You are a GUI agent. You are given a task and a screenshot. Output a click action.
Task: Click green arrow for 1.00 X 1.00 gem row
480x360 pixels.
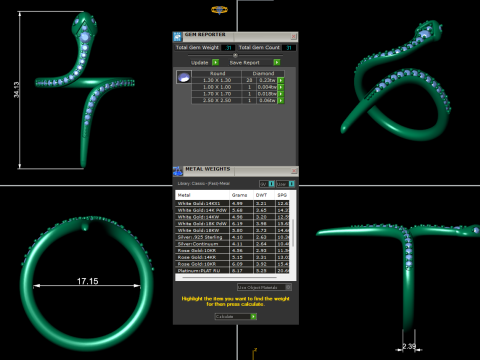point(281,87)
